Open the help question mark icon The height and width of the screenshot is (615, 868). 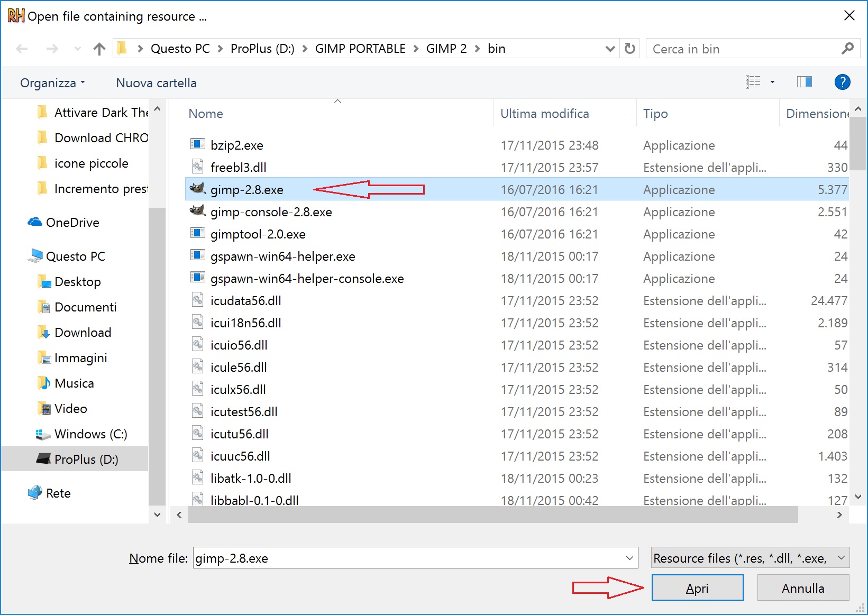click(x=842, y=82)
